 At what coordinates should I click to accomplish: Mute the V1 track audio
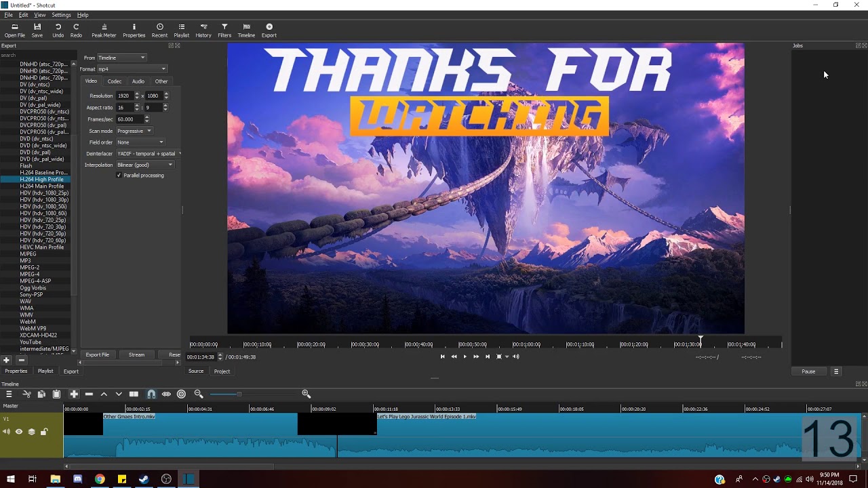pos(7,432)
